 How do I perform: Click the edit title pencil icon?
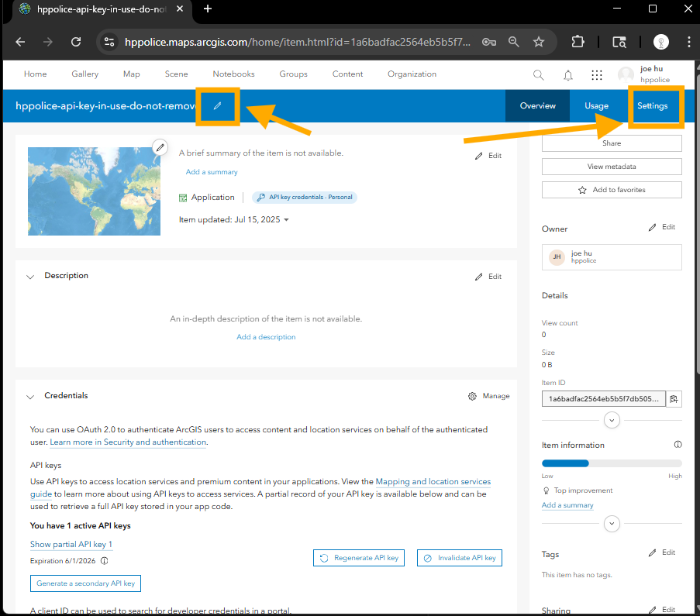click(217, 106)
